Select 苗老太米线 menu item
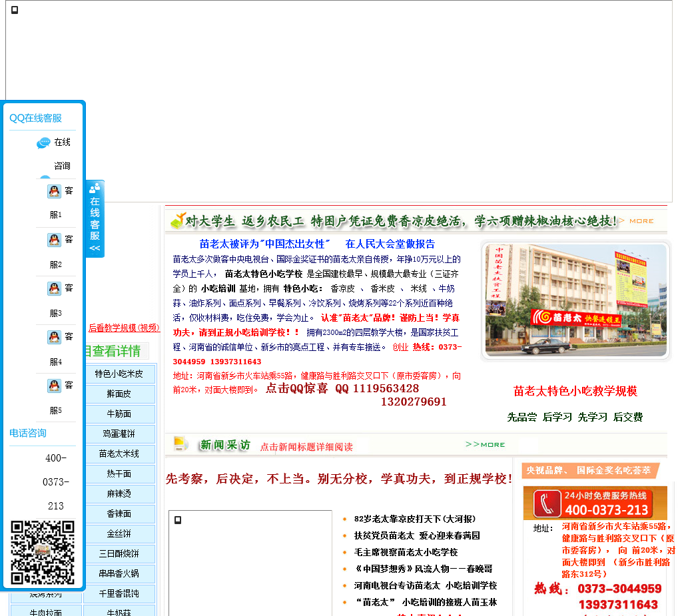678x616 pixels. pos(119,454)
